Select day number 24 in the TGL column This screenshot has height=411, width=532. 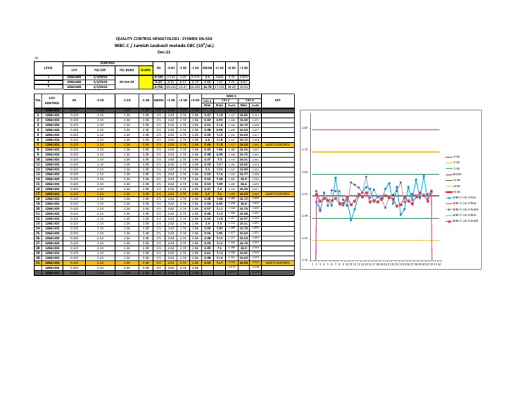37,229
